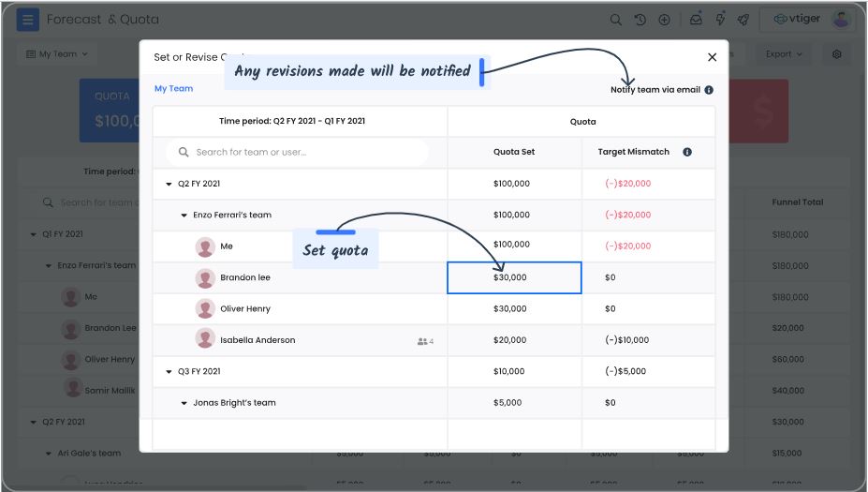
Task: Click the My Team link in dialog
Action: [174, 89]
